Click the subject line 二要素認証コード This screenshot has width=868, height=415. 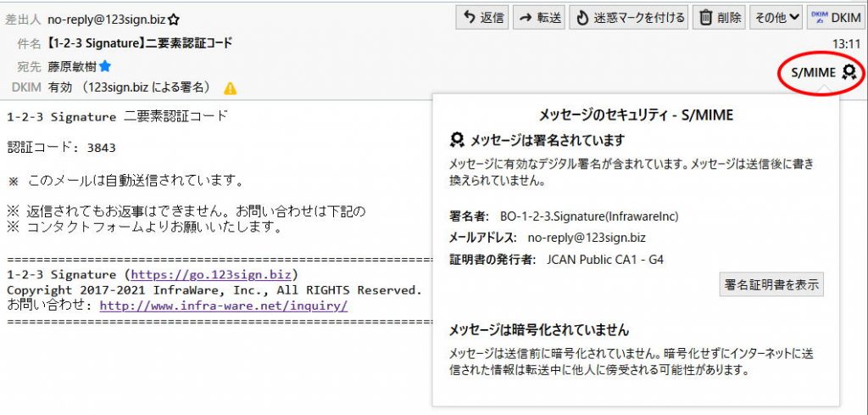(140, 43)
